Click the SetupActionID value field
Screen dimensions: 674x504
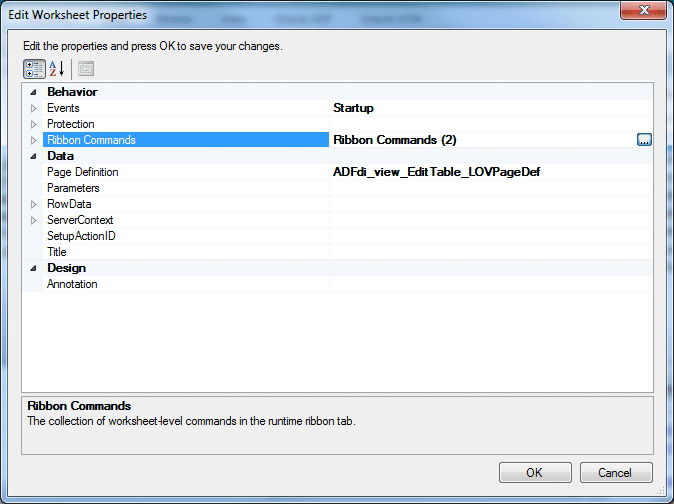(x=491, y=236)
